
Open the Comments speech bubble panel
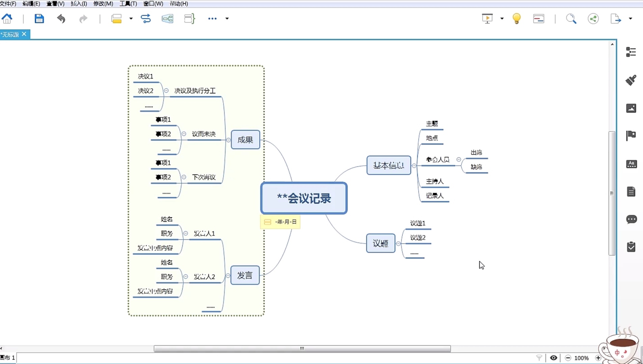tap(631, 219)
